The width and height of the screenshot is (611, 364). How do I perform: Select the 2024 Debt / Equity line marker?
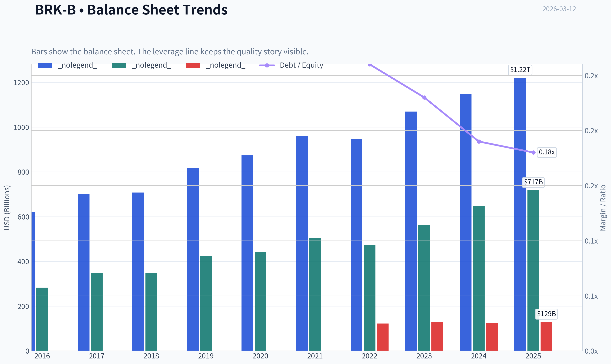tap(479, 142)
